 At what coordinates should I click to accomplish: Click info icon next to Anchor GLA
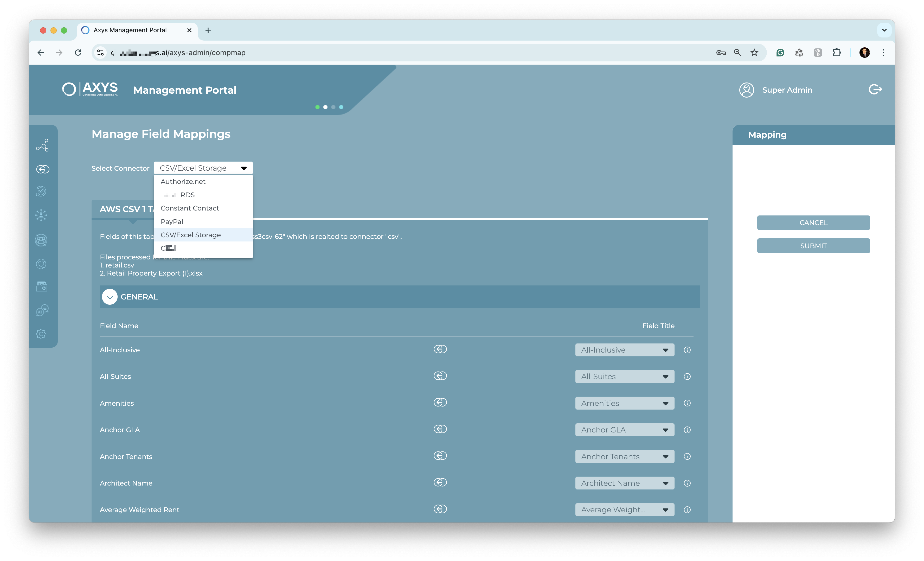(x=687, y=430)
